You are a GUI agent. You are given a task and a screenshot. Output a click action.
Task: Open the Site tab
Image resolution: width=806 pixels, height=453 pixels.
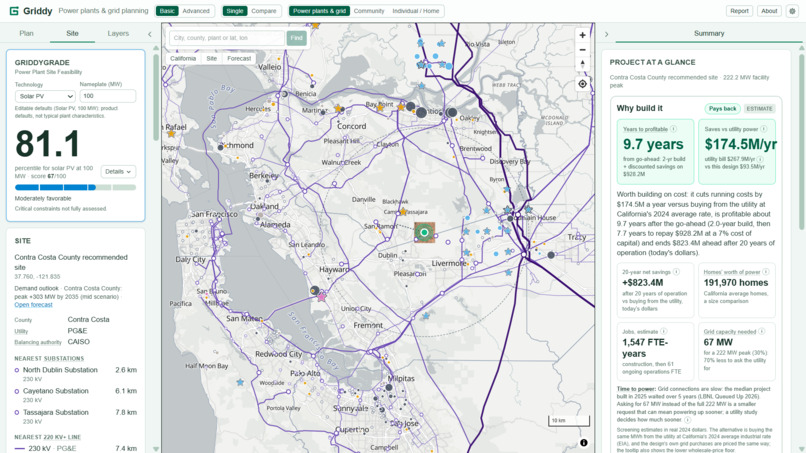pos(72,33)
